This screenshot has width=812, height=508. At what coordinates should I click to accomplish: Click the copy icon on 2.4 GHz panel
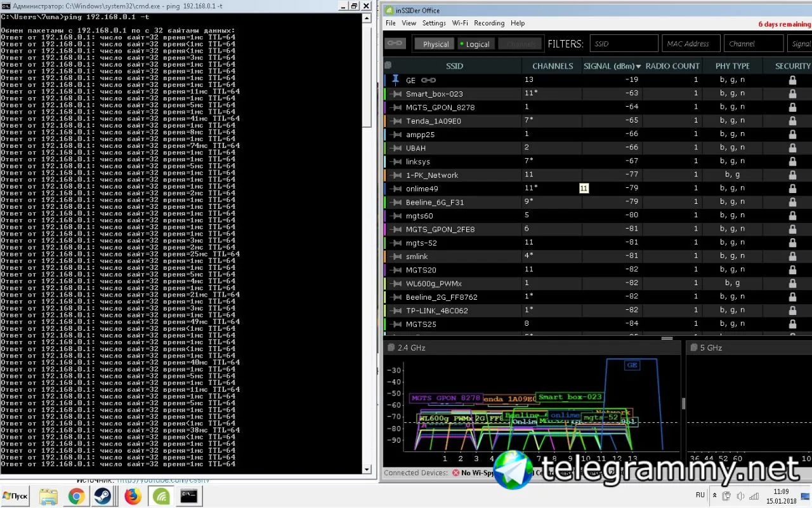(x=390, y=348)
